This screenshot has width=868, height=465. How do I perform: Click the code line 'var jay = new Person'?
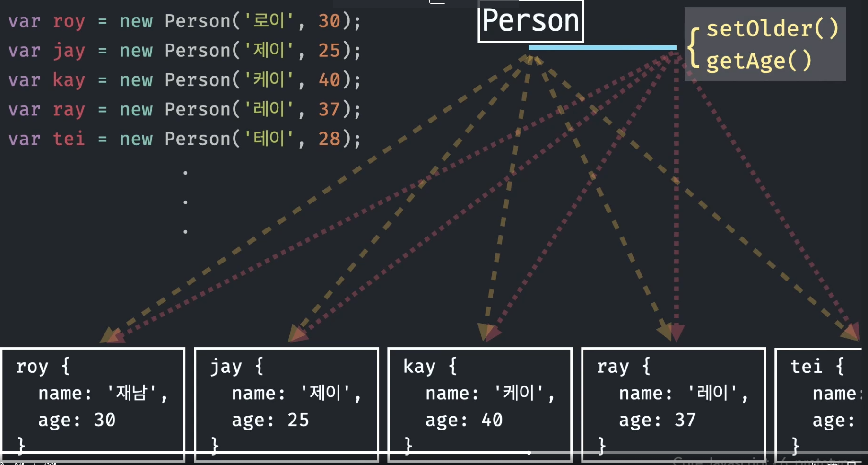(184, 51)
